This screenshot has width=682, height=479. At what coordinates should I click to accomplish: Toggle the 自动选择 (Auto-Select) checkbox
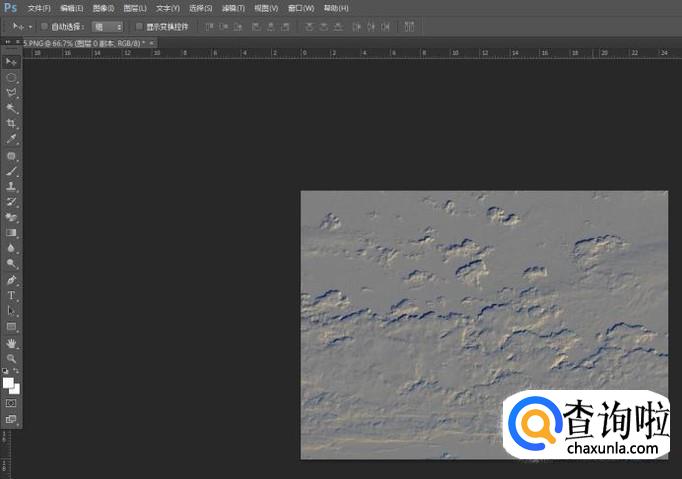tap(45, 26)
